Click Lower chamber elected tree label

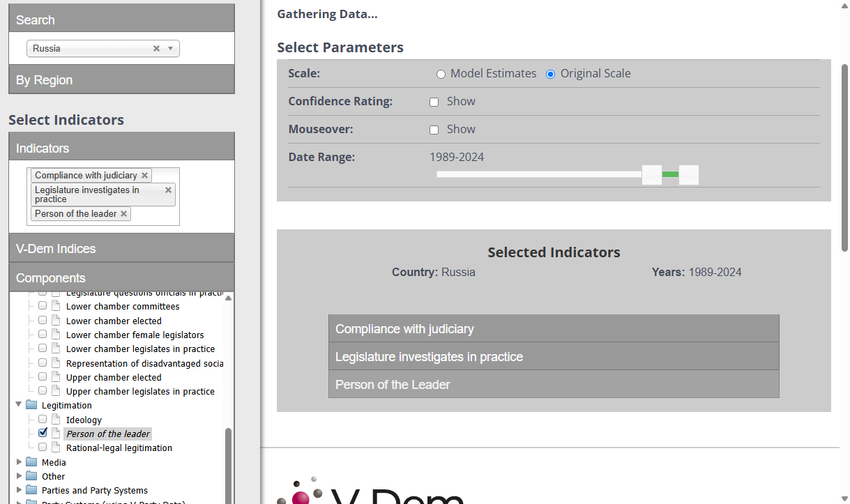(x=114, y=321)
